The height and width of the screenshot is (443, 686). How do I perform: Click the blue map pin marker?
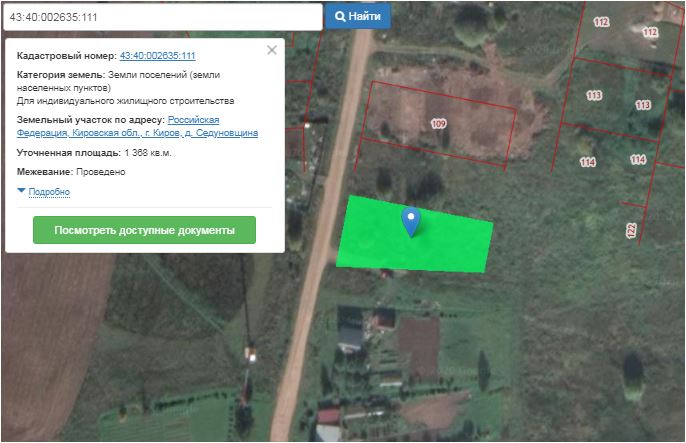(411, 222)
